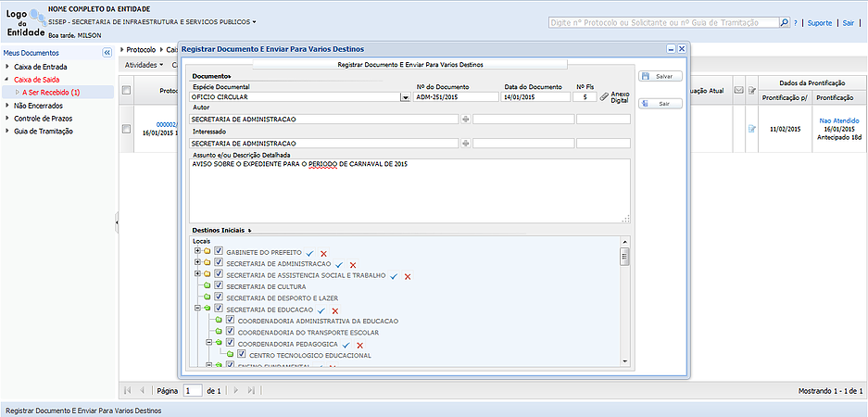
Task: Click the Nº do Documento input field
Action: pyautogui.click(x=456, y=96)
